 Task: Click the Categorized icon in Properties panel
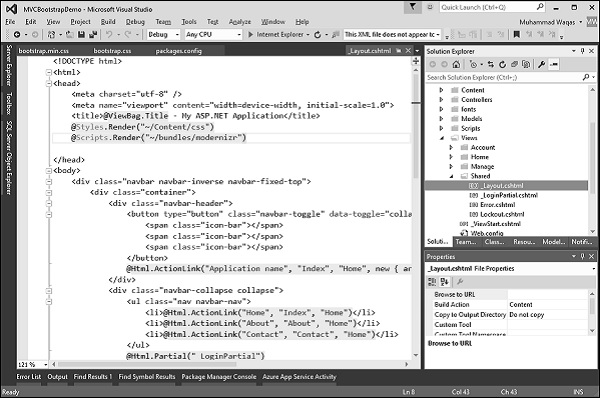tap(432, 282)
